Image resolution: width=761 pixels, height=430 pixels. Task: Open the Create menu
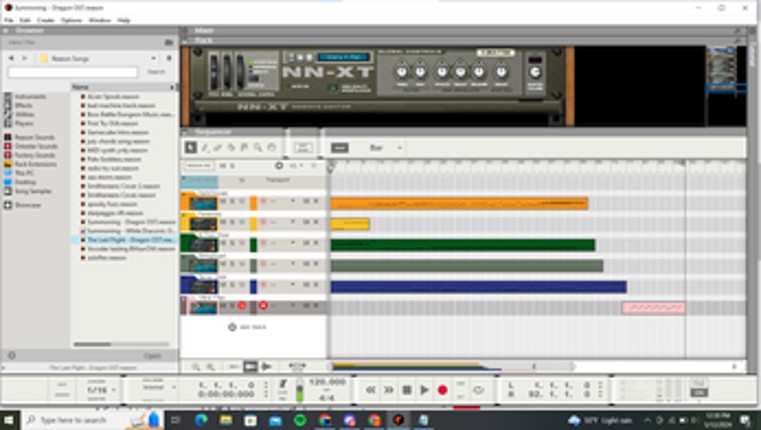click(46, 20)
